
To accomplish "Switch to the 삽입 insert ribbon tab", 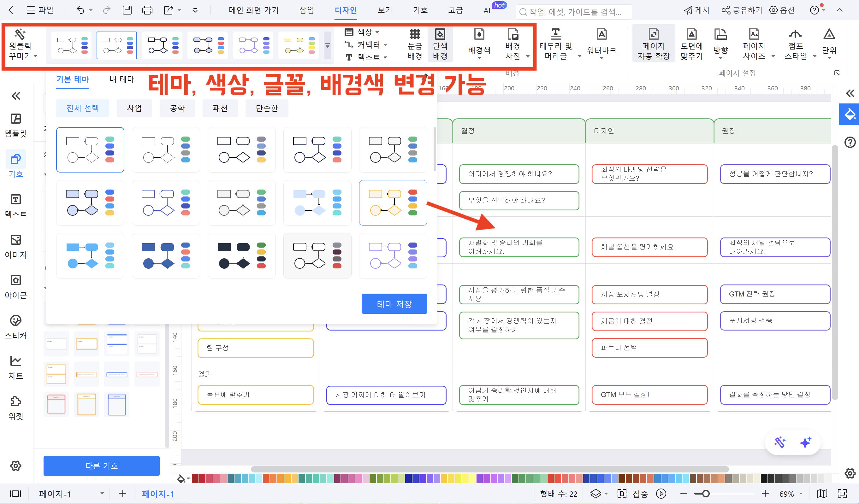I will click(306, 10).
